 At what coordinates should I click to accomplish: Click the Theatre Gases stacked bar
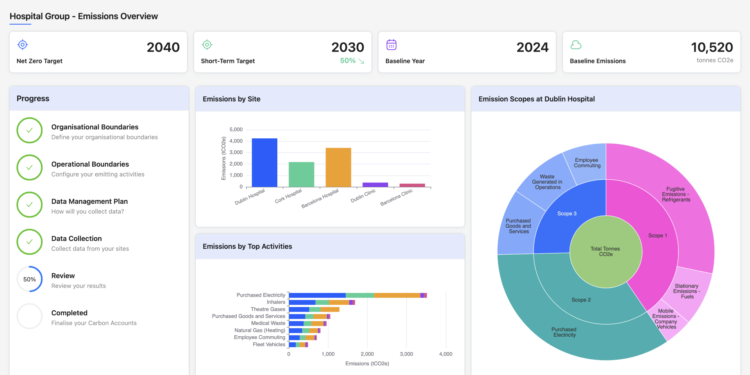coord(314,309)
